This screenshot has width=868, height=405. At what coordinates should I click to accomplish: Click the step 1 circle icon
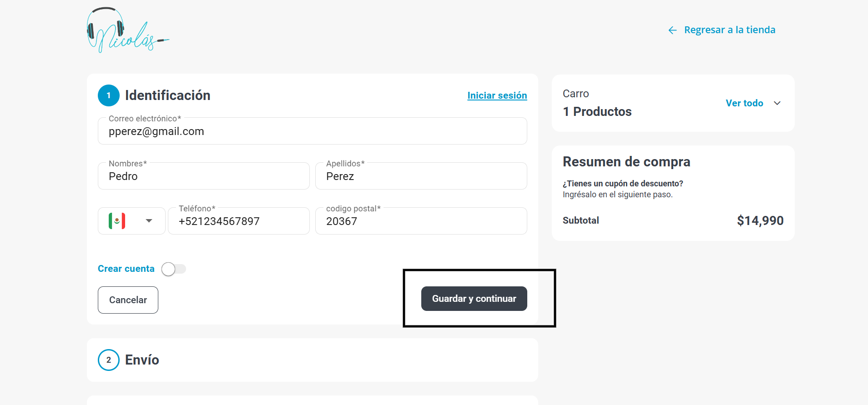109,95
